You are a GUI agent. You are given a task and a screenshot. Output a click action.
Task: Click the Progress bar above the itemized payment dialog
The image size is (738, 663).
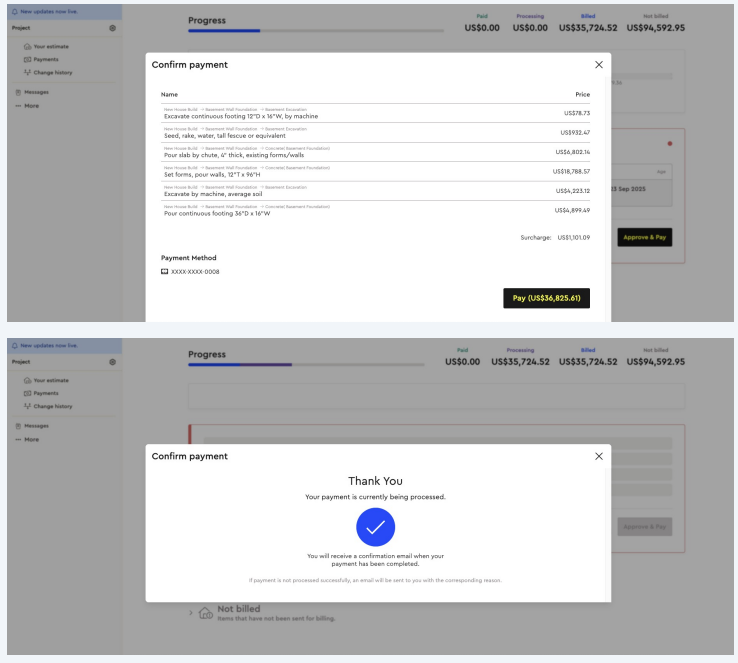tap(316, 31)
